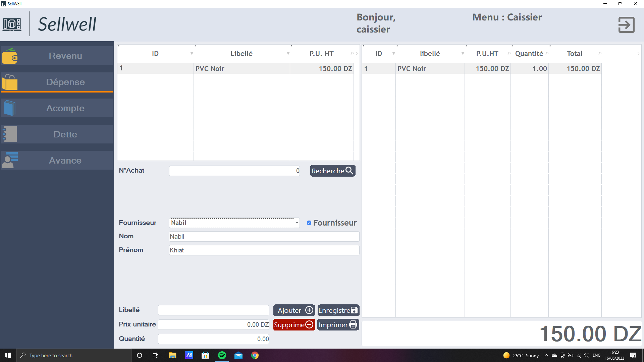644x362 pixels.
Task: Click the Total column header
Action: click(575, 54)
